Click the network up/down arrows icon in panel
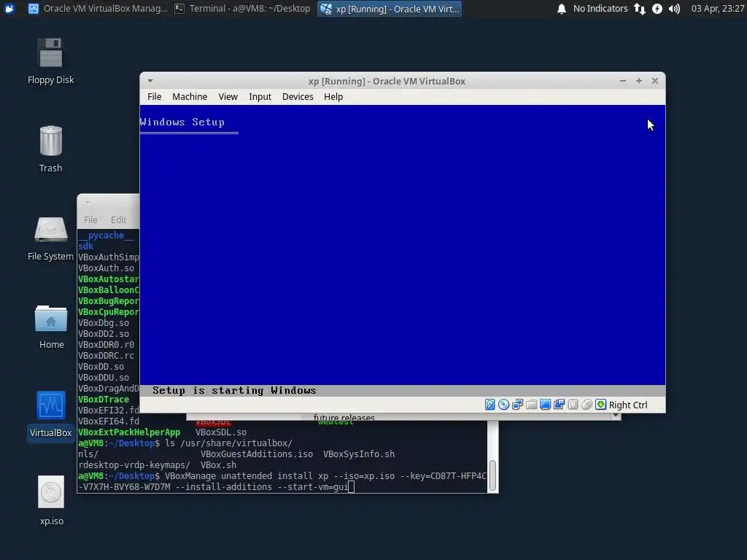 (x=639, y=9)
